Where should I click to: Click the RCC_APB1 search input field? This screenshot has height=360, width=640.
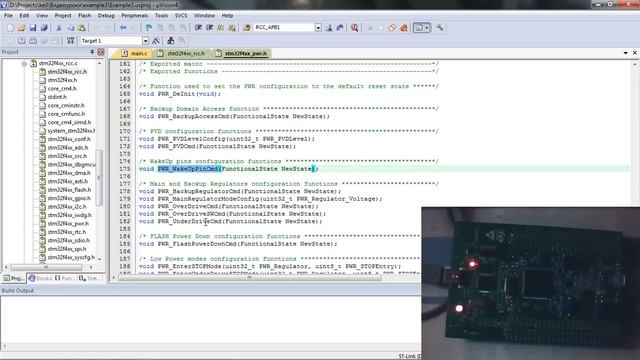(x=284, y=28)
